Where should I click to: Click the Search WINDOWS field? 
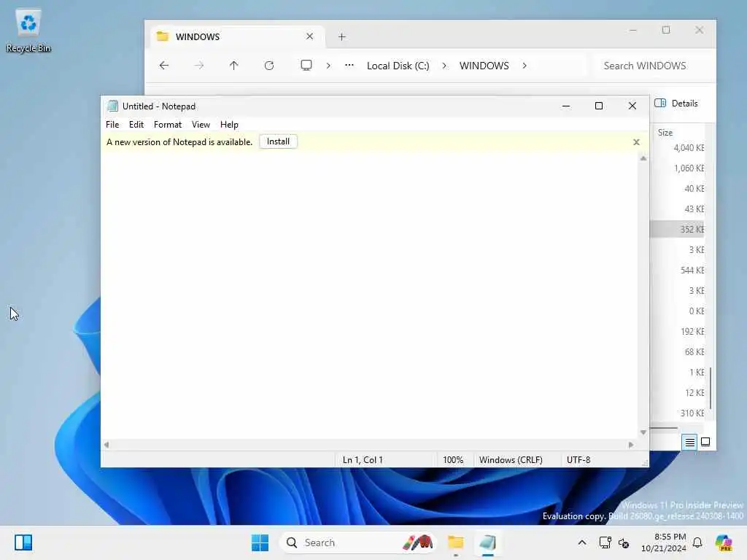point(655,66)
